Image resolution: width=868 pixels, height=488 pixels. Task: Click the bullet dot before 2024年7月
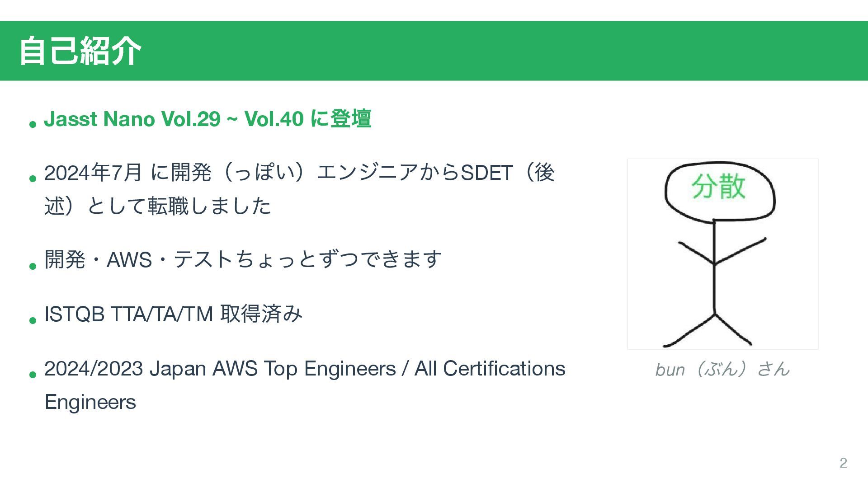[32, 178]
